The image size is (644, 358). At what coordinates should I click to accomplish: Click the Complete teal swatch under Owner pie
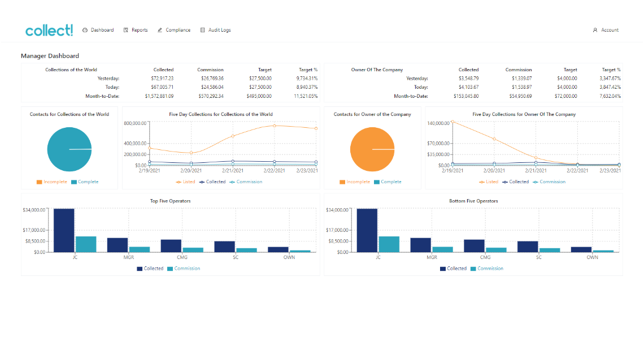(377, 182)
